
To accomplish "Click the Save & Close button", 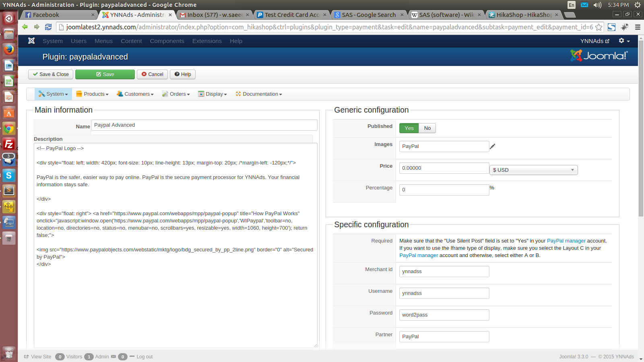I will pyautogui.click(x=51, y=74).
